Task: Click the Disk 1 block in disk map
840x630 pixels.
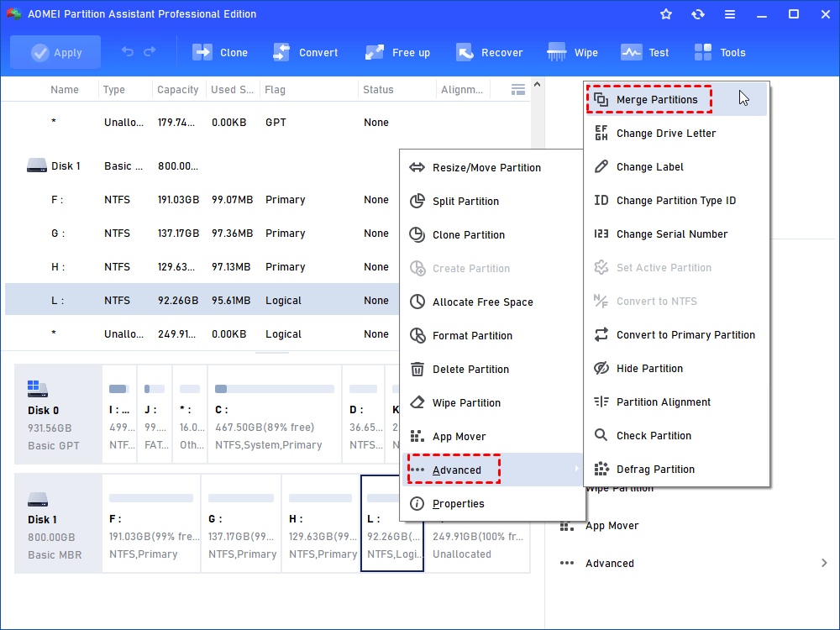Action: coord(58,524)
